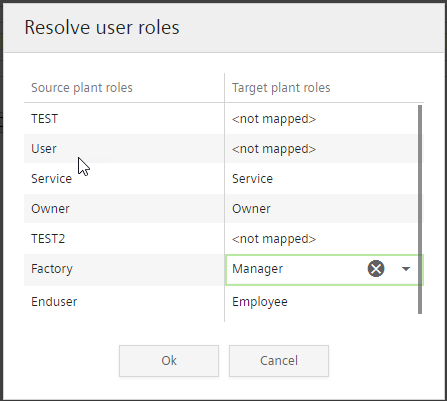Image resolution: width=447 pixels, height=401 pixels.
Task: Select the User source role row
Action: (x=124, y=149)
